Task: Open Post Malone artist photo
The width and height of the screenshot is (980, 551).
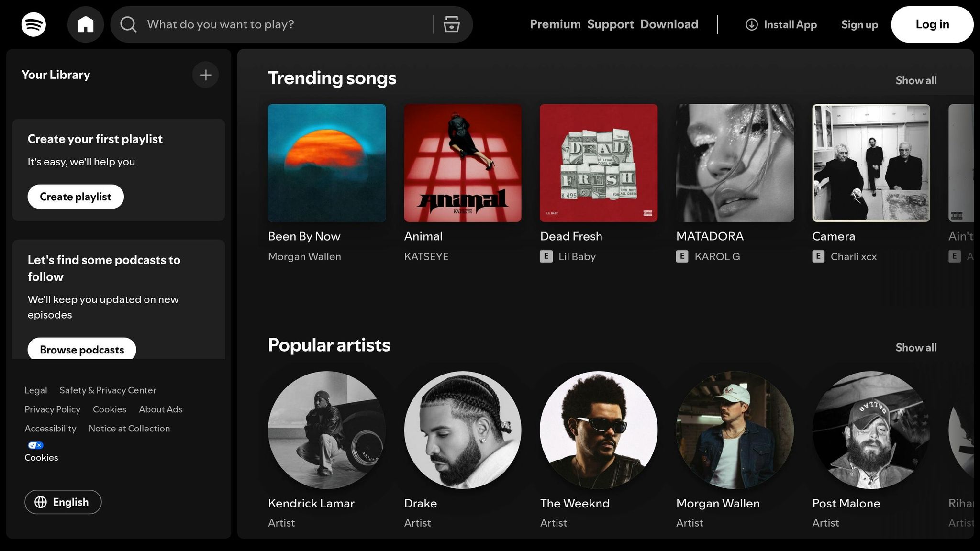Action: pyautogui.click(x=871, y=430)
